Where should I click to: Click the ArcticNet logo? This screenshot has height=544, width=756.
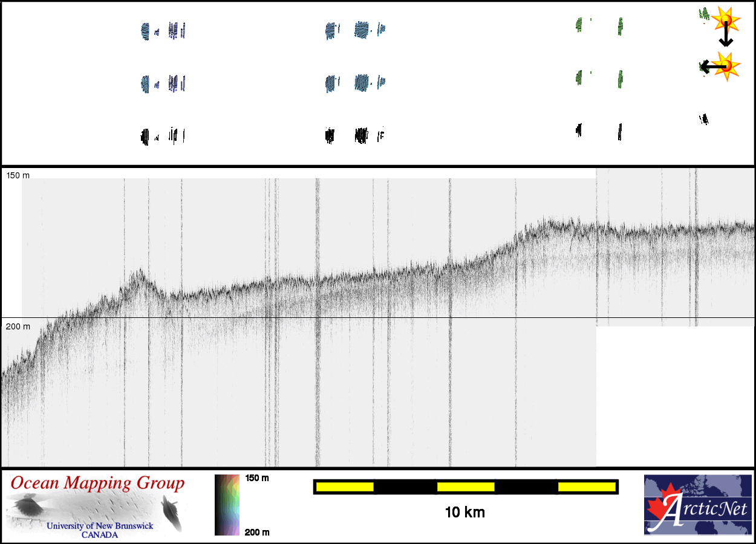697,505
